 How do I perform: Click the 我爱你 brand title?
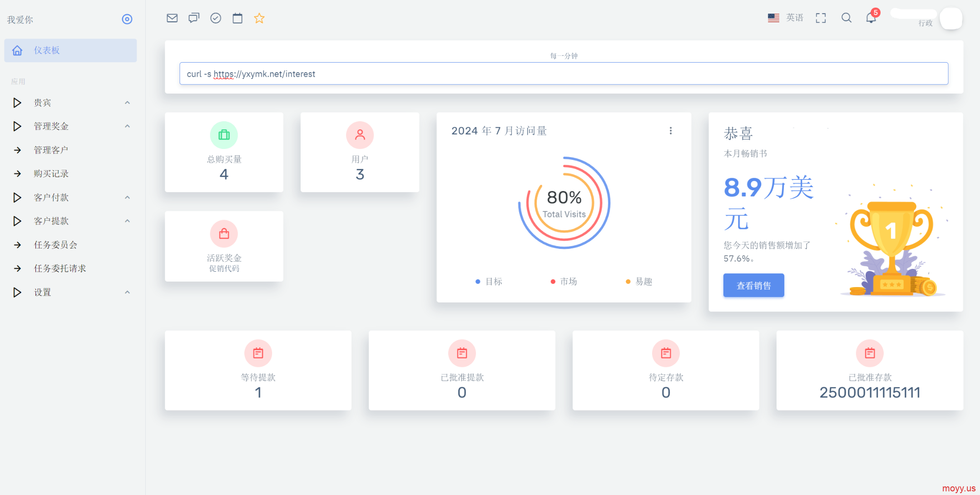tap(20, 20)
